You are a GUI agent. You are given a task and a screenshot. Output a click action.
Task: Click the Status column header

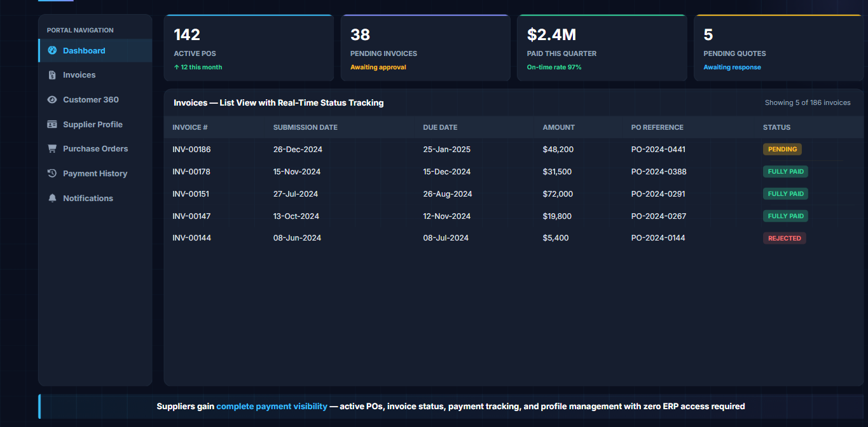[776, 127]
